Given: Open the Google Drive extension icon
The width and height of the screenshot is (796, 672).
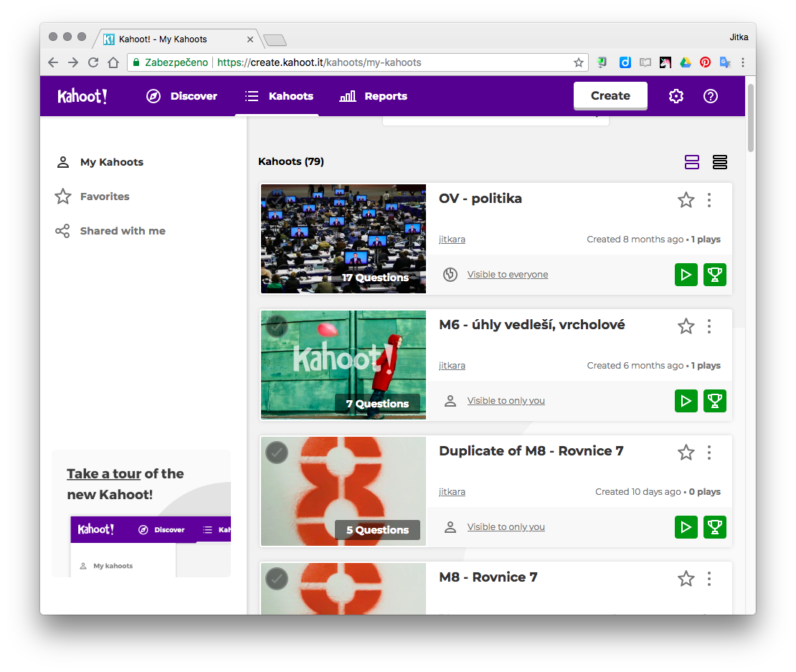Looking at the screenshot, I should [x=686, y=62].
